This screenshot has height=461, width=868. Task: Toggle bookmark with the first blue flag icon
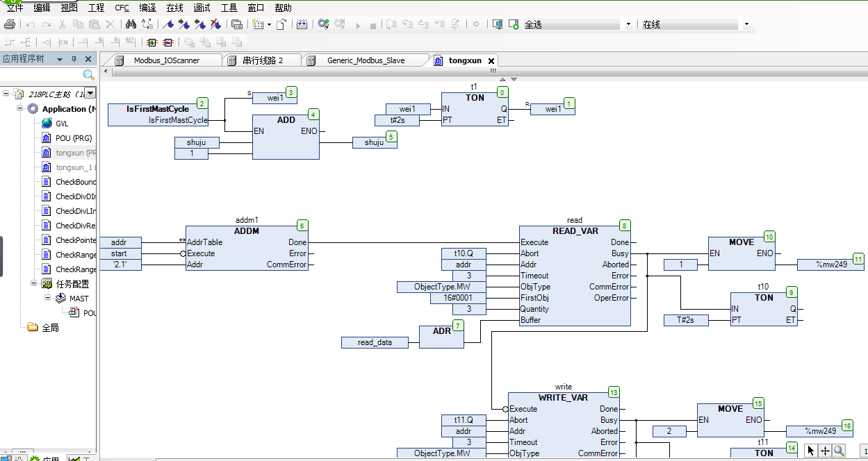pos(168,24)
